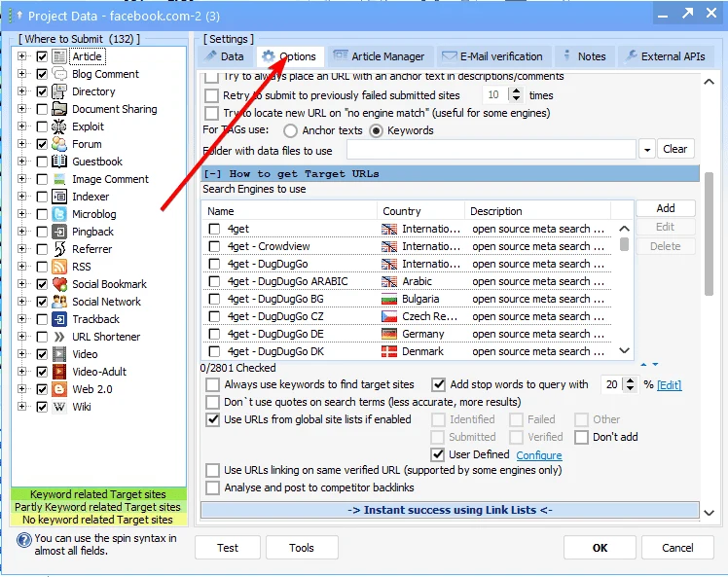
Task: Decrease the stop words percent spinner
Action: click(630, 388)
